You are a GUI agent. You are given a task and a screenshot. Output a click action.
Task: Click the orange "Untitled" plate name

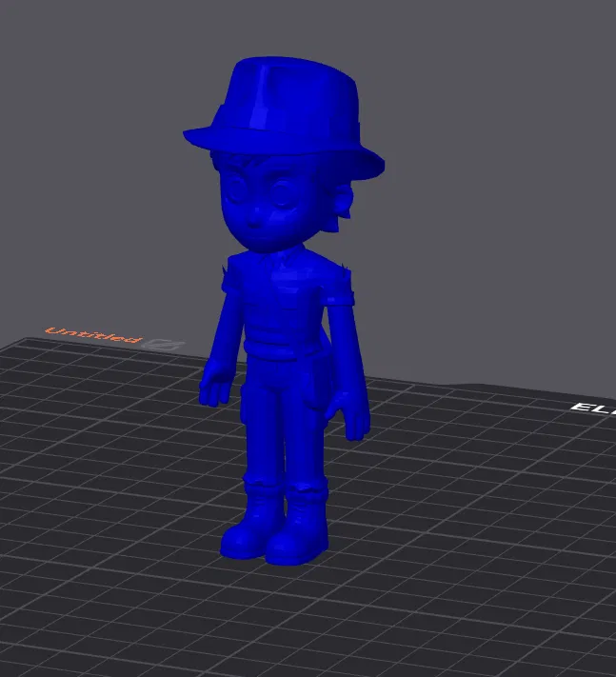pyautogui.click(x=93, y=335)
